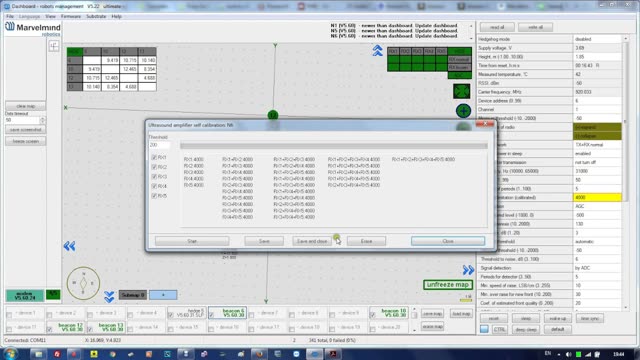Click the Chrome icon in the taskbar
Image resolution: width=640 pixels, height=360 pixels.
click(x=112, y=354)
